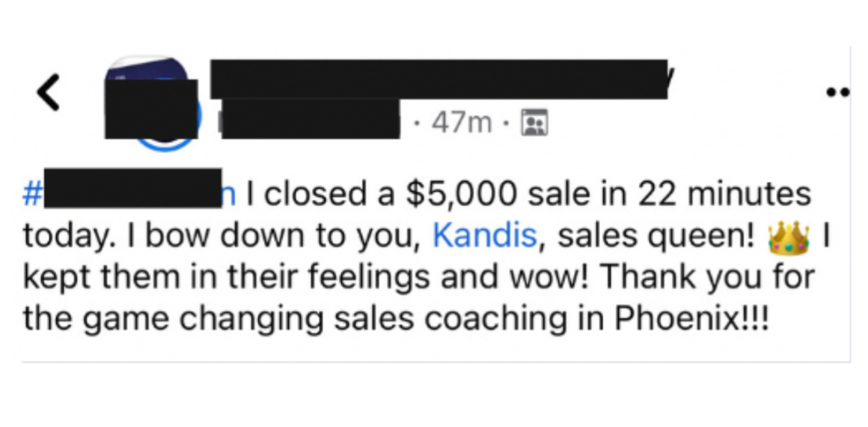The width and height of the screenshot is (868, 427).
Task: Open the three-dot more options menu
Action: point(838,93)
